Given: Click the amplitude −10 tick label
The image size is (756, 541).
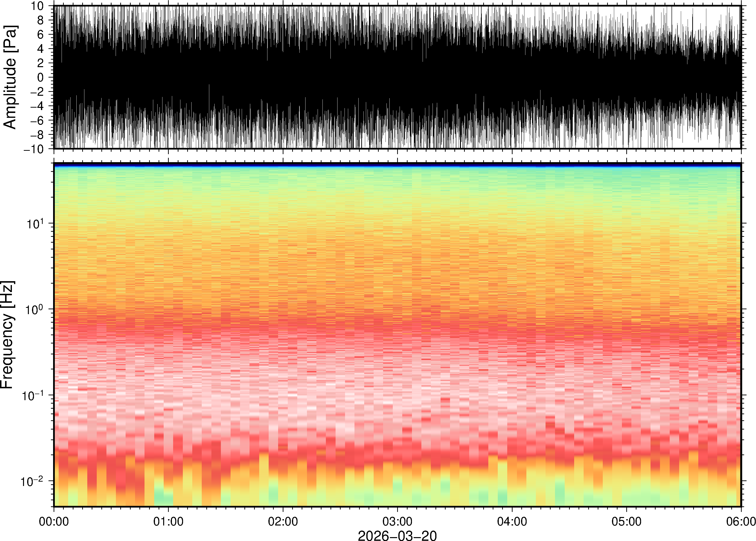Looking at the screenshot, I should (x=34, y=149).
